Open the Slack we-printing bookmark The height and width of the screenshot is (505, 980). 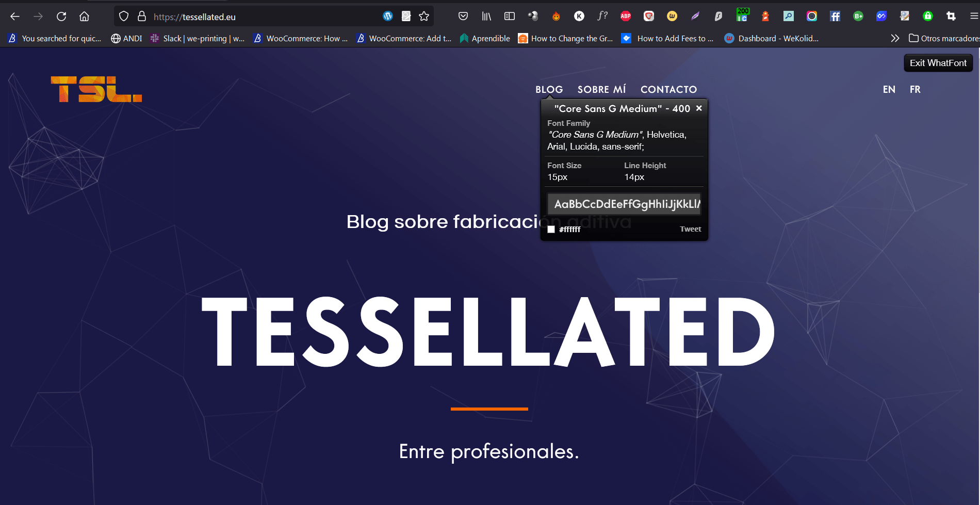coord(197,38)
